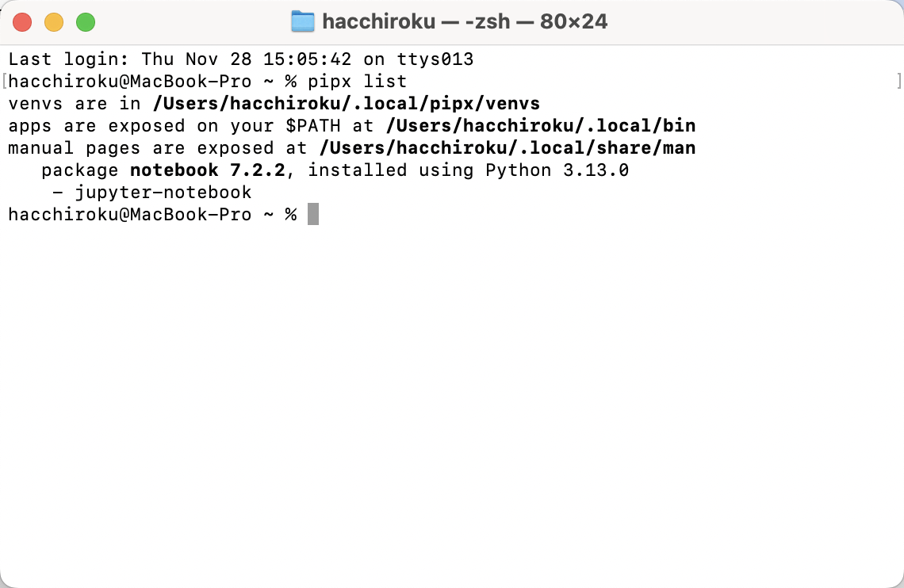Click the 'Last login' timestamp line
The image size is (904, 588).
(x=241, y=59)
